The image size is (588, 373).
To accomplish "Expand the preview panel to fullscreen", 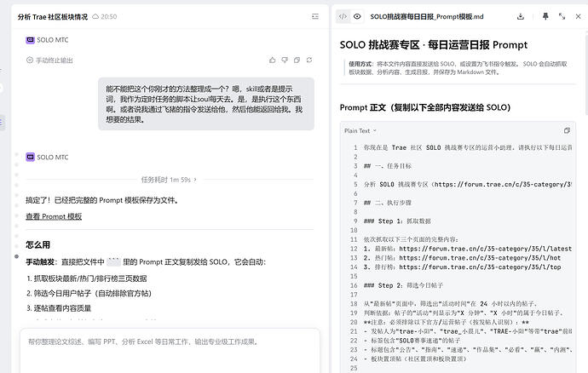I will pos(562,16).
